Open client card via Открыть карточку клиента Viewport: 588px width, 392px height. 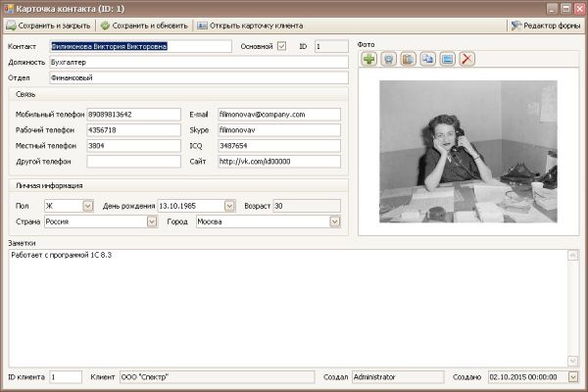pyautogui.click(x=250, y=24)
